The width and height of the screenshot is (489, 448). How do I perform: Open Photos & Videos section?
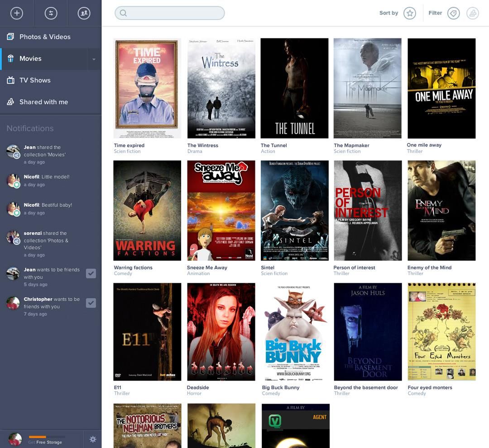click(51, 37)
